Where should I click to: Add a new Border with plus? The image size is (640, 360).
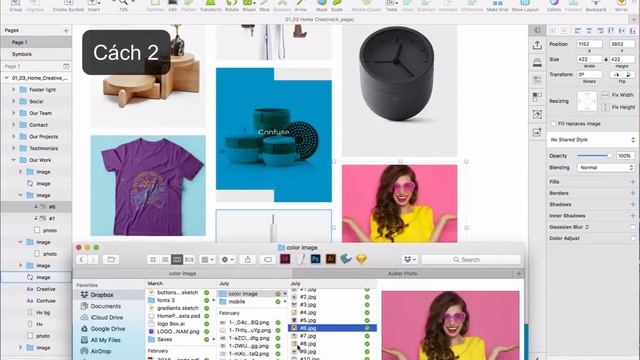(x=633, y=193)
